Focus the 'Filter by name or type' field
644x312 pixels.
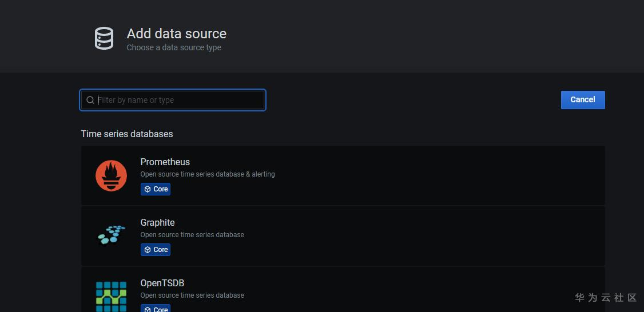[178, 100]
